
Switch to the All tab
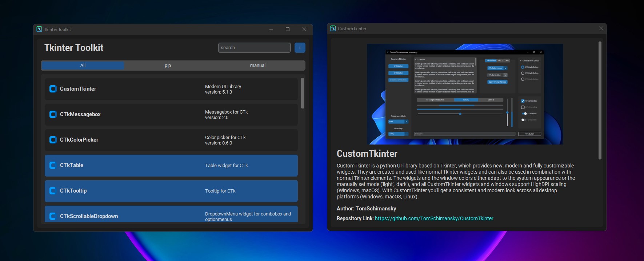point(83,66)
